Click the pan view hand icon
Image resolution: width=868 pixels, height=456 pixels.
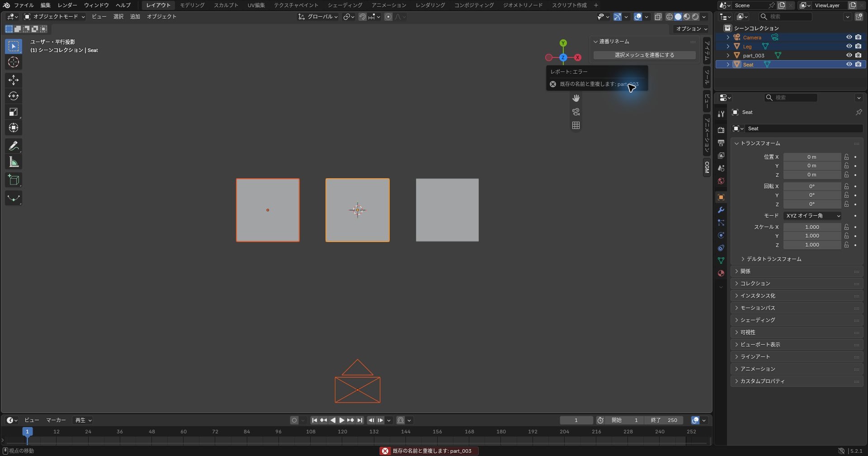(x=576, y=98)
